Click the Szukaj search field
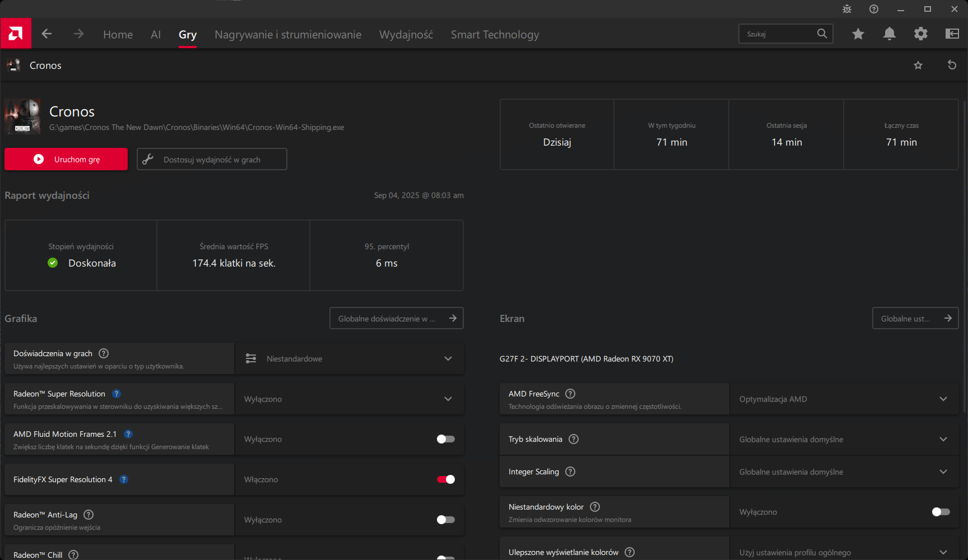The width and height of the screenshot is (968, 560). point(779,34)
